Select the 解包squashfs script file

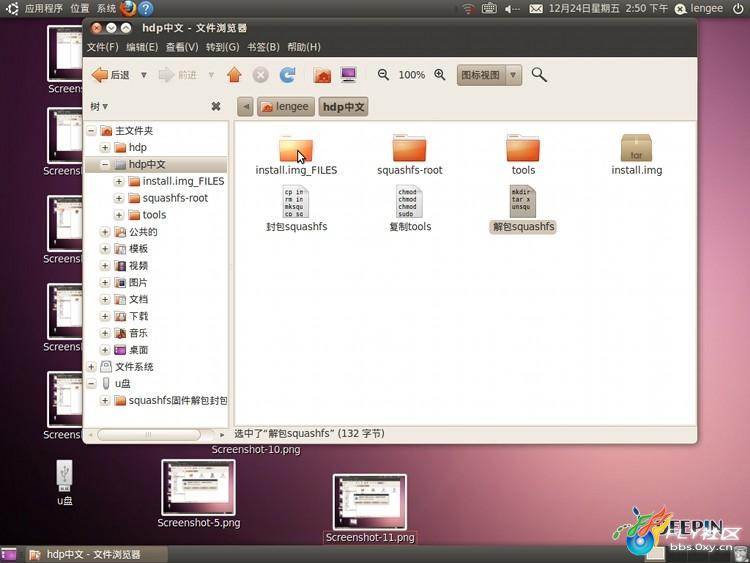pyautogui.click(x=523, y=201)
